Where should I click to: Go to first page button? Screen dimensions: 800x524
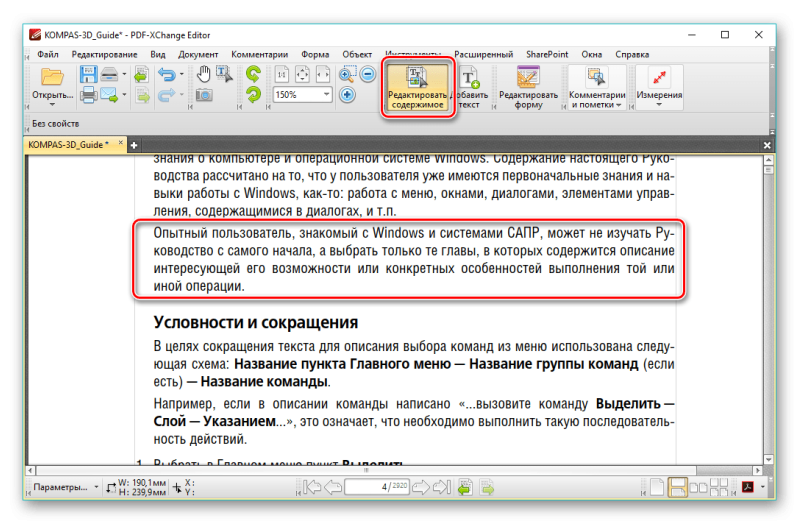point(312,487)
